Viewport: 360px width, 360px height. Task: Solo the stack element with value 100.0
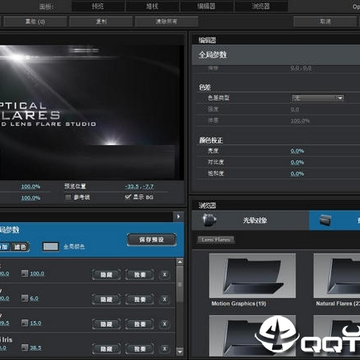pyautogui.click(x=140, y=275)
